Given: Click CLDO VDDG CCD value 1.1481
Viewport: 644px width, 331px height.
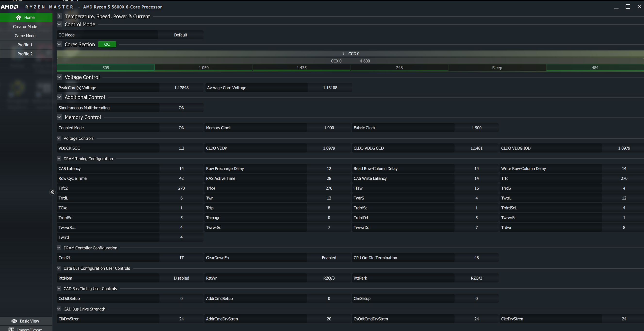Looking at the screenshot, I should point(477,148).
